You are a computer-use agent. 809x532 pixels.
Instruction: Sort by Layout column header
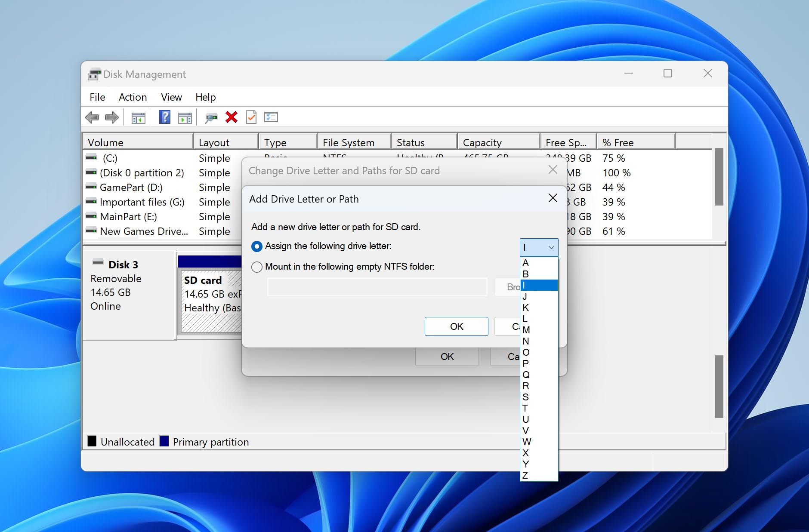pos(226,142)
